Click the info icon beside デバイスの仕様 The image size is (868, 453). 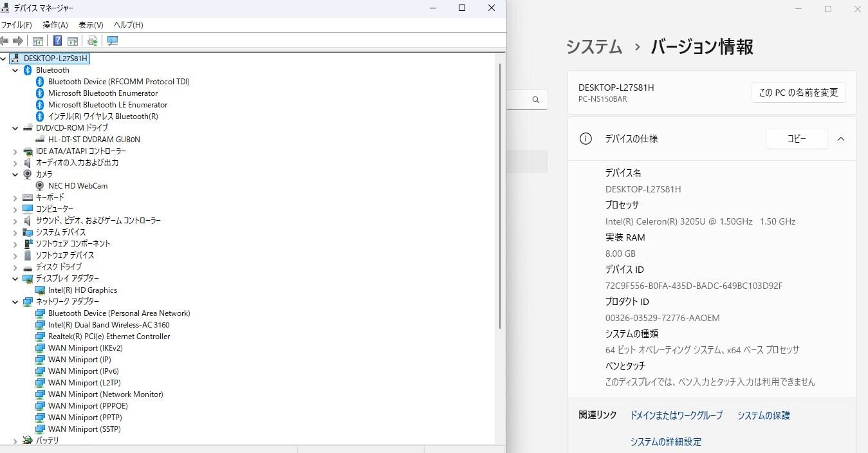pos(586,139)
